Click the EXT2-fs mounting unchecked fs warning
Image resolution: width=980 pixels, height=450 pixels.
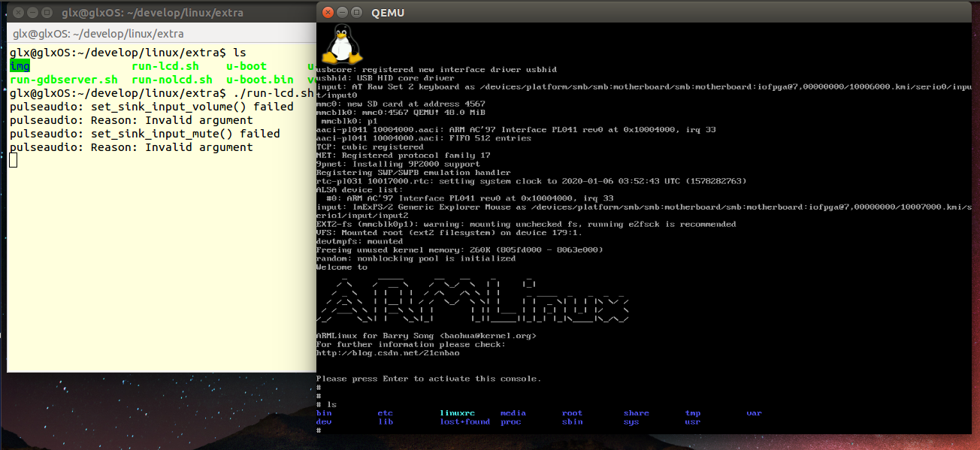(526, 224)
